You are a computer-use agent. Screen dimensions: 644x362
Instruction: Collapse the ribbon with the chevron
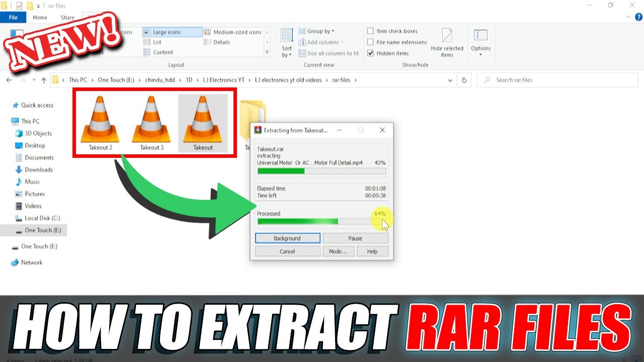[x=629, y=17]
